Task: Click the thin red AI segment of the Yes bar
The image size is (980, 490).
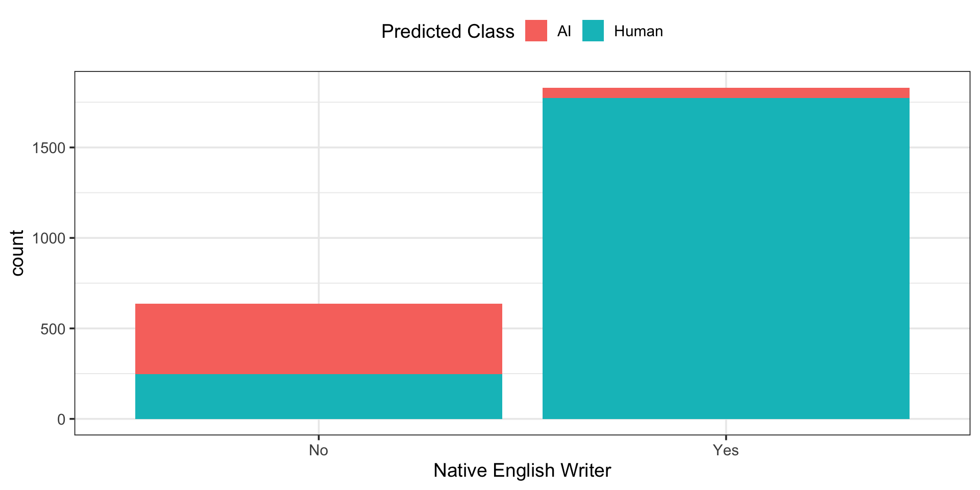Action: click(x=726, y=93)
